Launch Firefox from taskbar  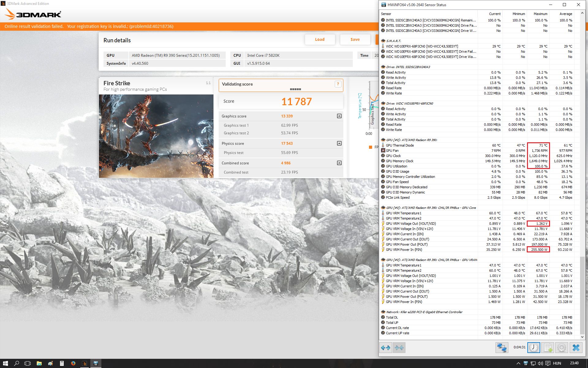pyautogui.click(x=73, y=363)
